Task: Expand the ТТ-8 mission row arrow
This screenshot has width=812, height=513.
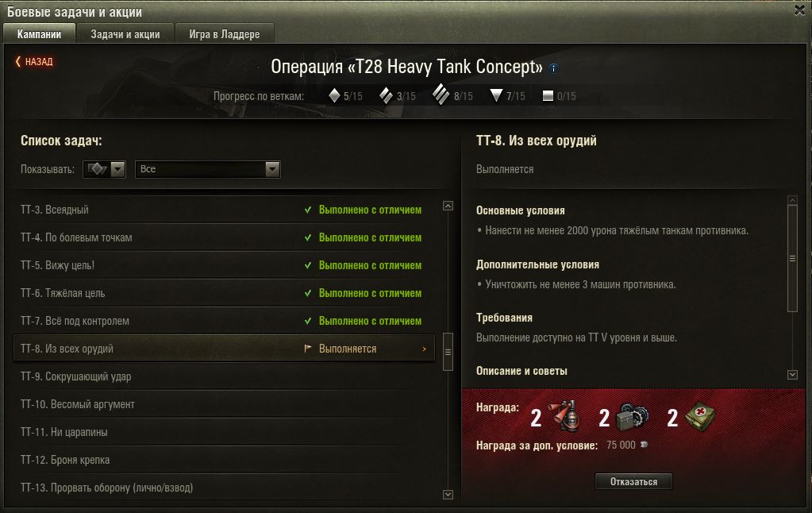Action: tap(424, 349)
